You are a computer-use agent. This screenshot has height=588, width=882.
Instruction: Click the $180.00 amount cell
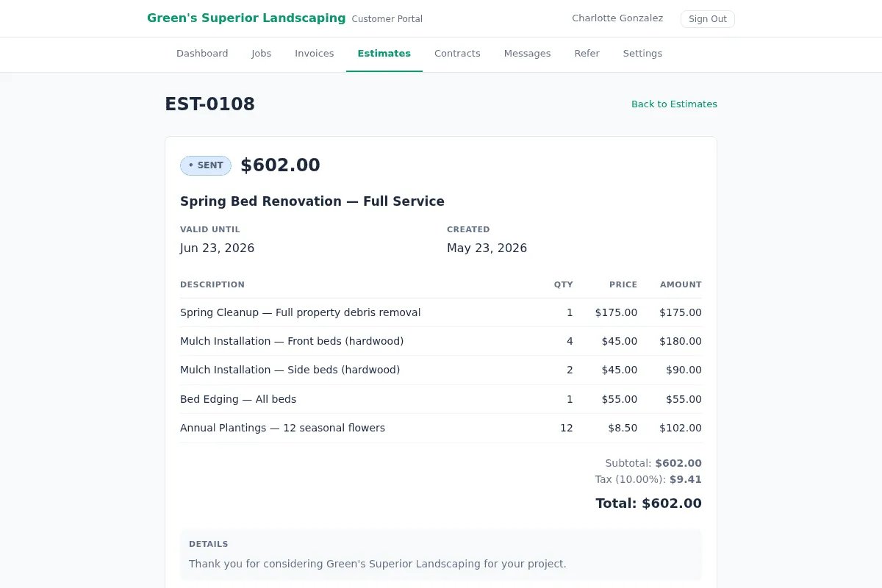pyautogui.click(x=681, y=341)
